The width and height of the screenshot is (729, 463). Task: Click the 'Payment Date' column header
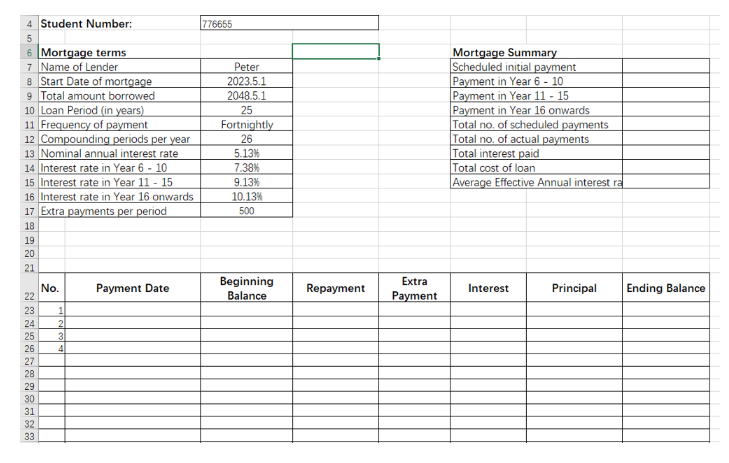(133, 288)
